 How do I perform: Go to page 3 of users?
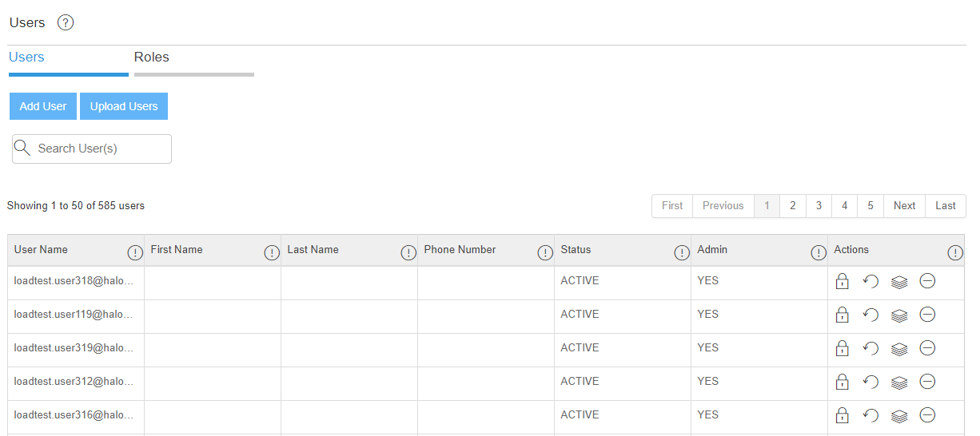click(819, 206)
